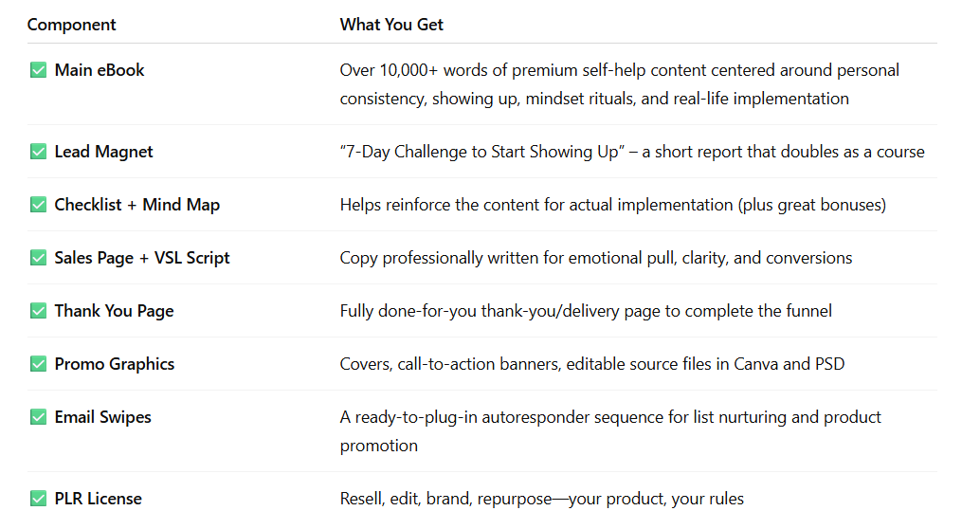Click the green checkmark beside Thank You Page
This screenshot has height=529, width=980.
tap(38, 311)
